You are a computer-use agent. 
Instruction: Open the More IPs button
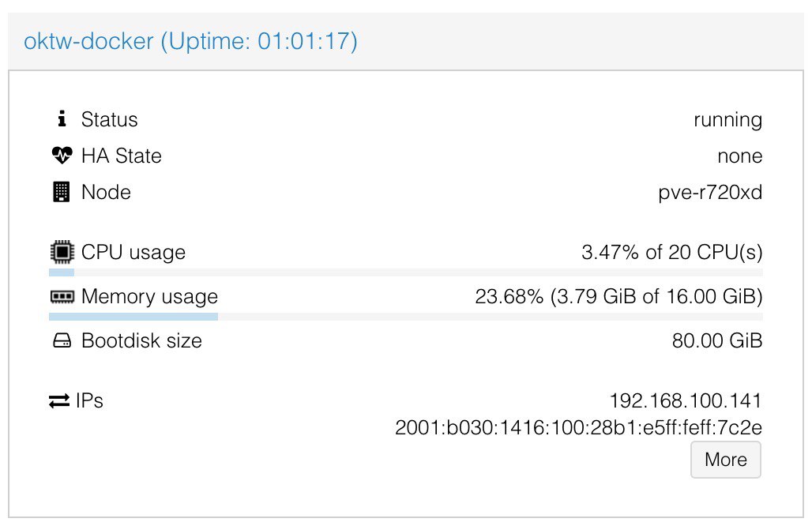726,459
